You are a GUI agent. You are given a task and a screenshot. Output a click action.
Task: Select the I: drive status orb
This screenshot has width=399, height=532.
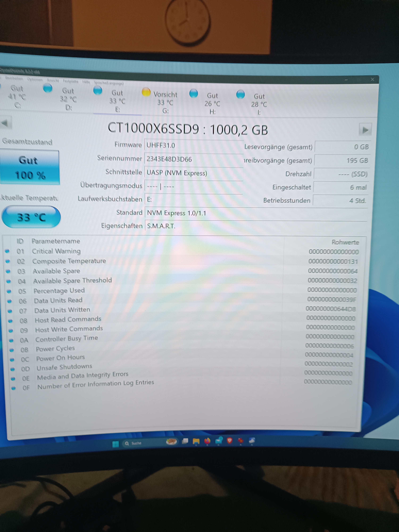click(240, 94)
